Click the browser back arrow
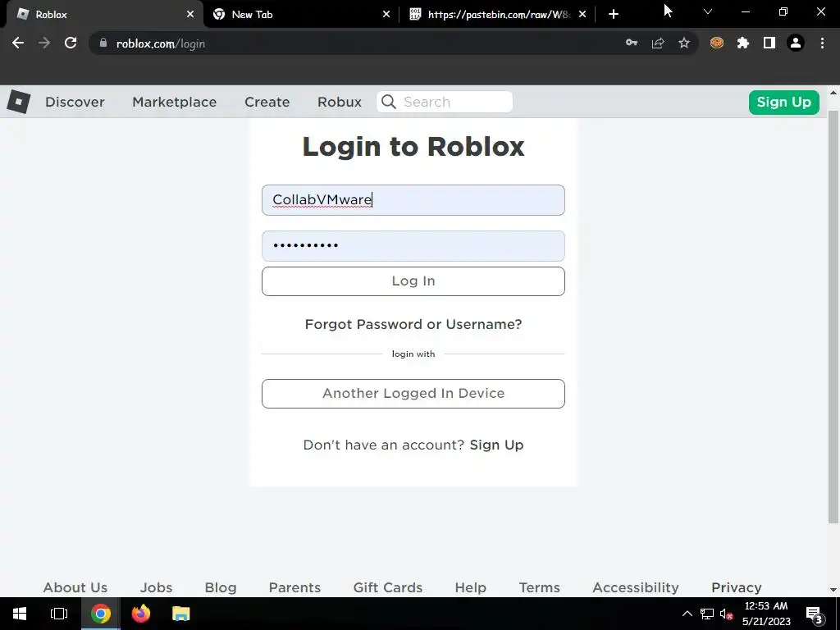This screenshot has height=630, width=840. click(18, 43)
